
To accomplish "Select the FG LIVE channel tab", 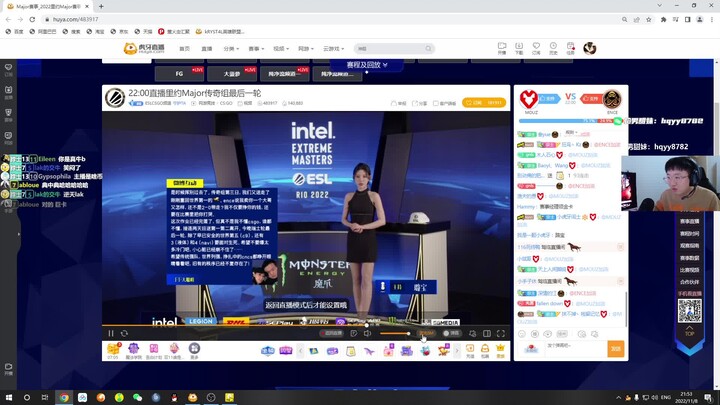I will click(182, 73).
